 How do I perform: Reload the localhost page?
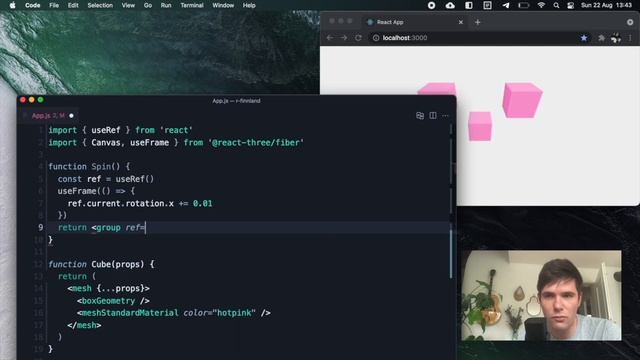click(x=358, y=38)
